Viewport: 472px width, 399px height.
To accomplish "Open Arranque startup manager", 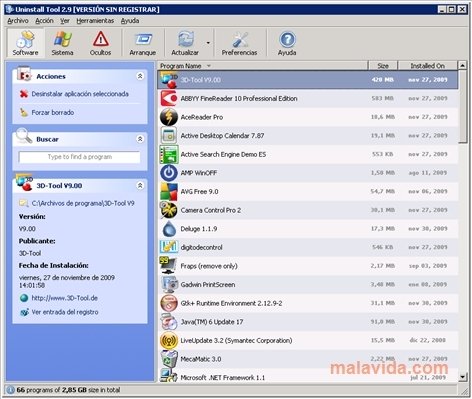I will [143, 43].
